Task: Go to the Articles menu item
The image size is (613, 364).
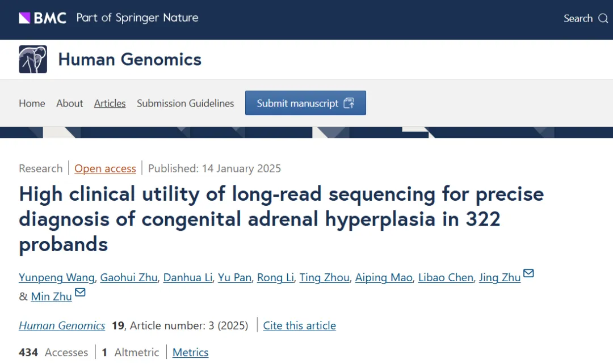Action: [110, 103]
